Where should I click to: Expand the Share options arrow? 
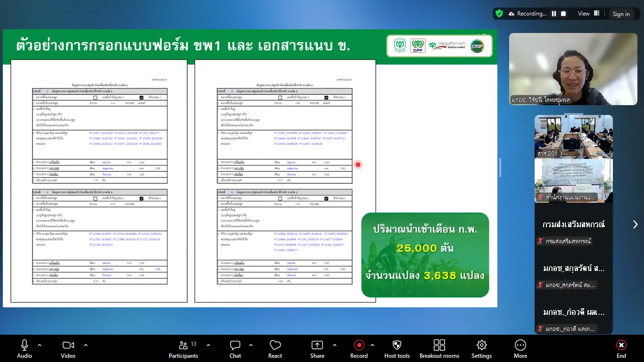click(x=334, y=345)
